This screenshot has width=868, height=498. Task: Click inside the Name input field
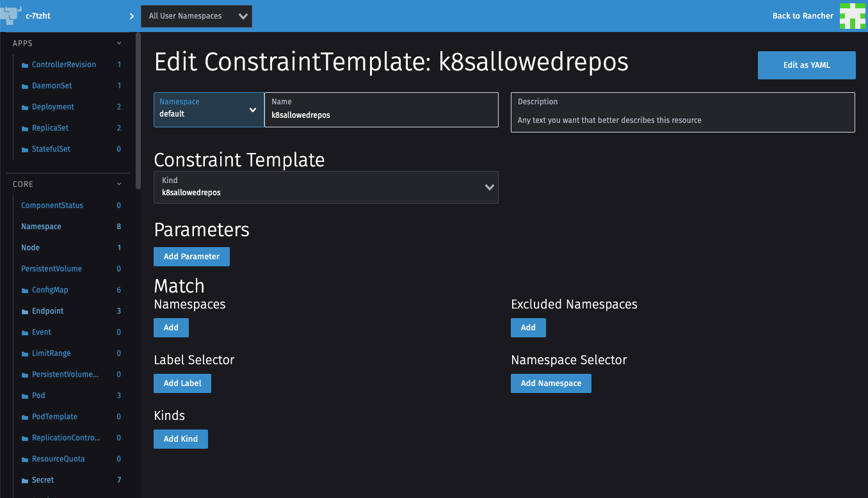click(382, 115)
